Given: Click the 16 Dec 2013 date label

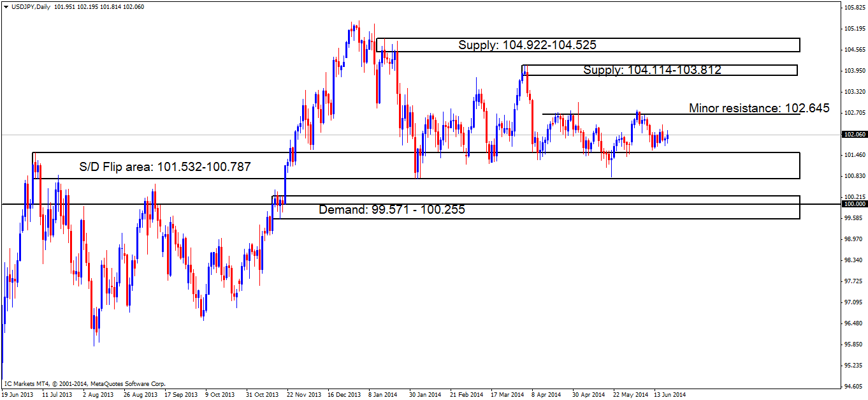Looking at the screenshot, I should (x=344, y=395).
